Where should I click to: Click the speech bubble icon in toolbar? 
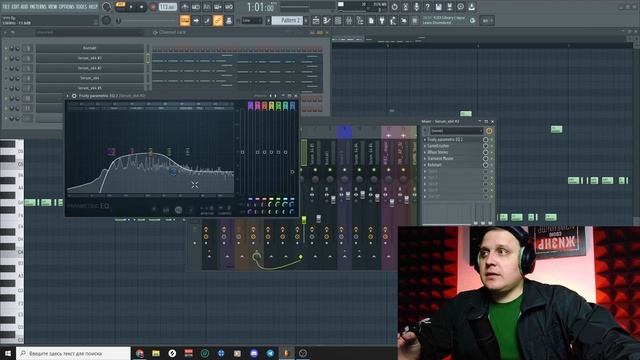[460, 7]
